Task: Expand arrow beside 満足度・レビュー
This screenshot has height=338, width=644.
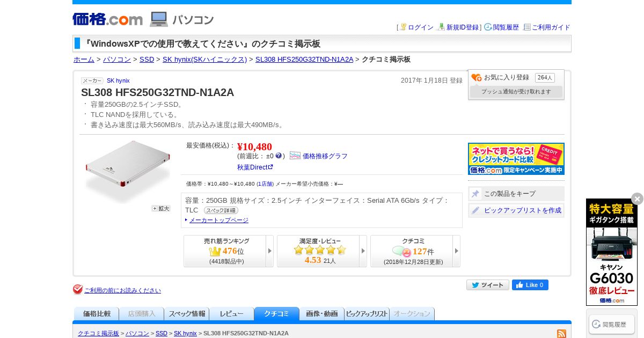Action: pyautogui.click(x=363, y=251)
